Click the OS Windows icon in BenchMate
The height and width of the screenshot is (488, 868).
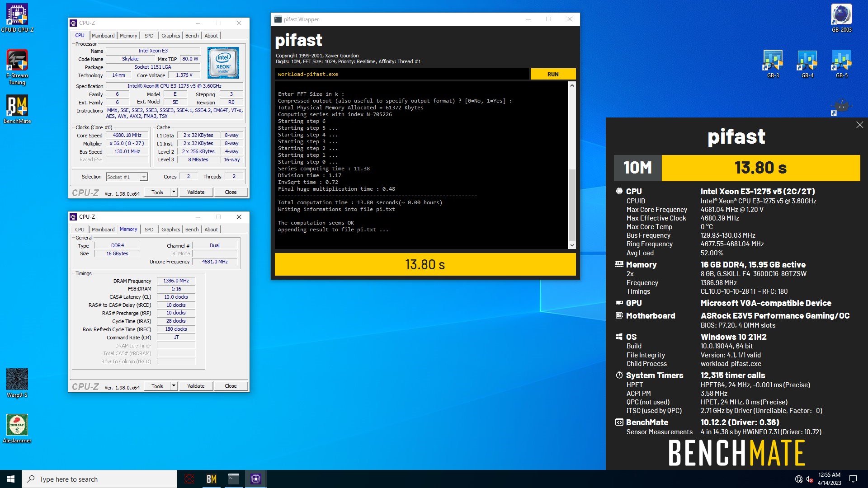click(x=619, y=337)
